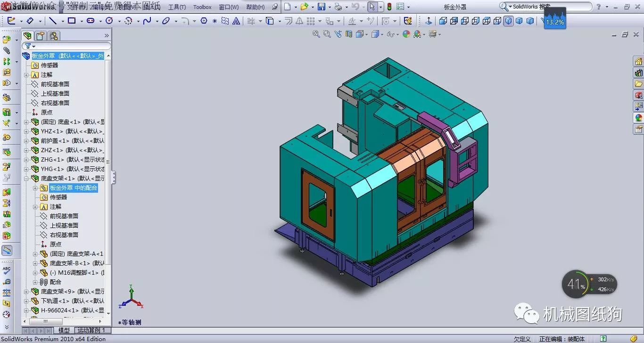This screenshot has height=343, width=644.
Task: Click the Edit Appearance color ball
Action: [406, 34]
